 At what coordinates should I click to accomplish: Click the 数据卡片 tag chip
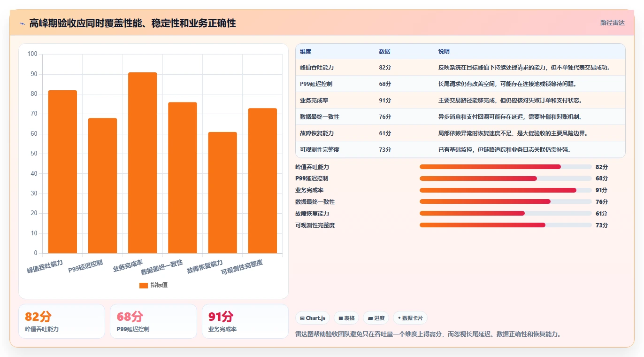pyautogui.click(x=410, y=318)
